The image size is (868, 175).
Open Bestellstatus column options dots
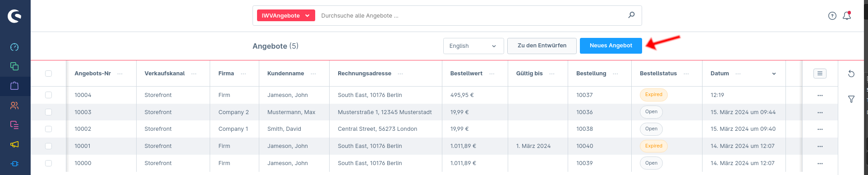click(686, 74)
